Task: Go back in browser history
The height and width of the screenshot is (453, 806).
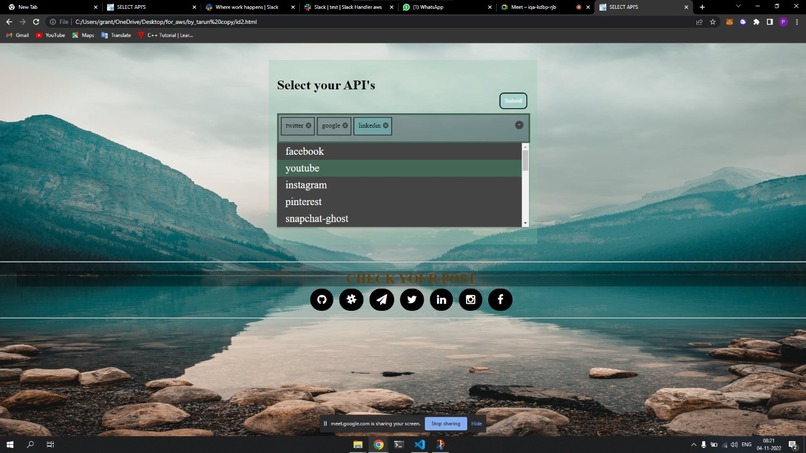Action: [9, 22]
